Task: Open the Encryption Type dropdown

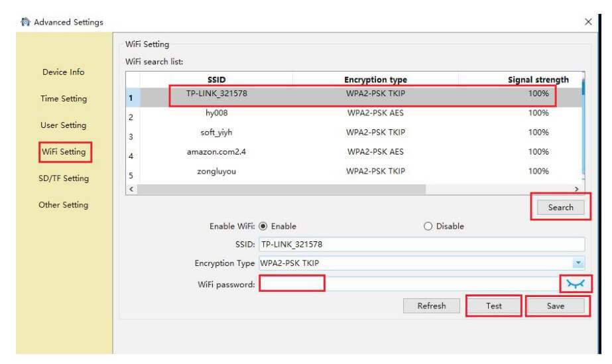Action: [578, 263]
